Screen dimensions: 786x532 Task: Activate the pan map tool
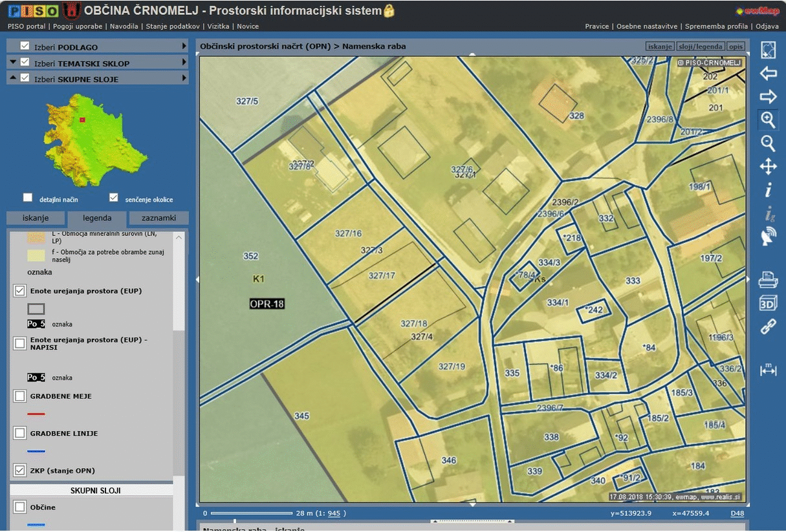(768, 167)
